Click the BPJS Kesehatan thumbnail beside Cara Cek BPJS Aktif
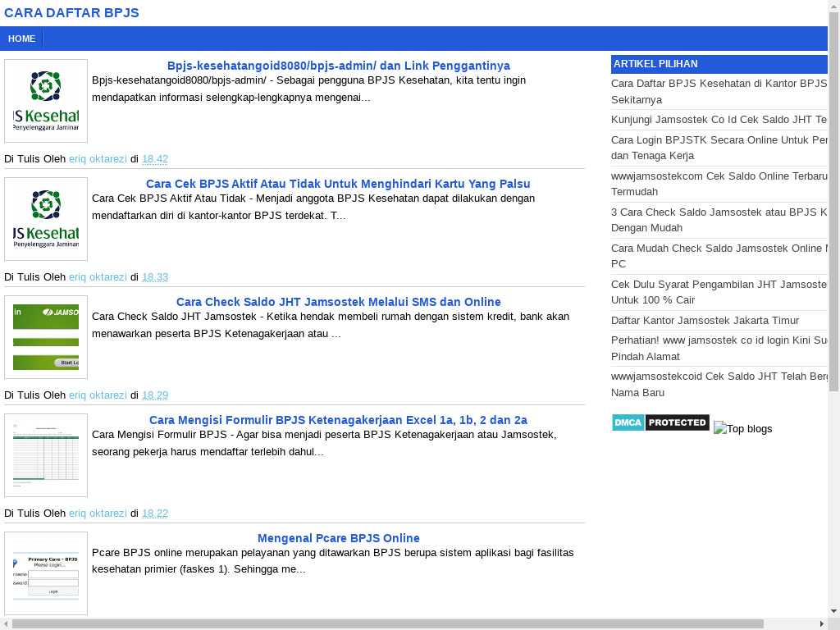840x630 pixels. coord(46,219)
